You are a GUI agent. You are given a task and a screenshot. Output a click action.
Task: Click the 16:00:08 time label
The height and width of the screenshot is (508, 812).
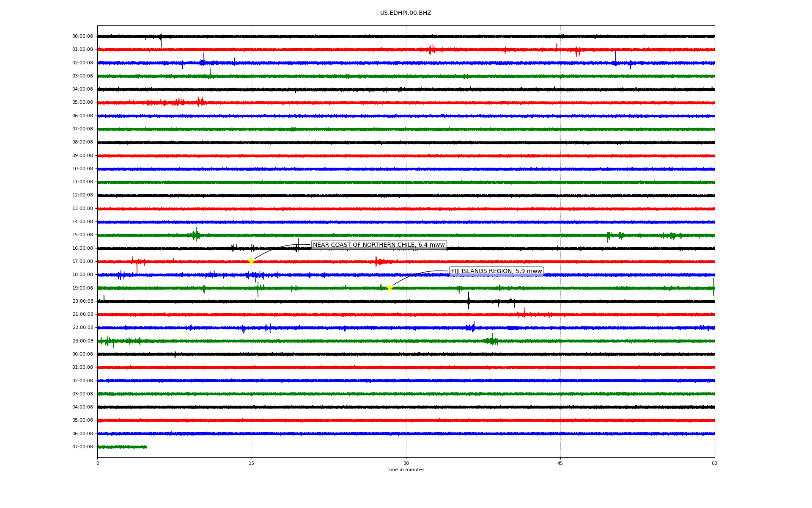point(82,248)
